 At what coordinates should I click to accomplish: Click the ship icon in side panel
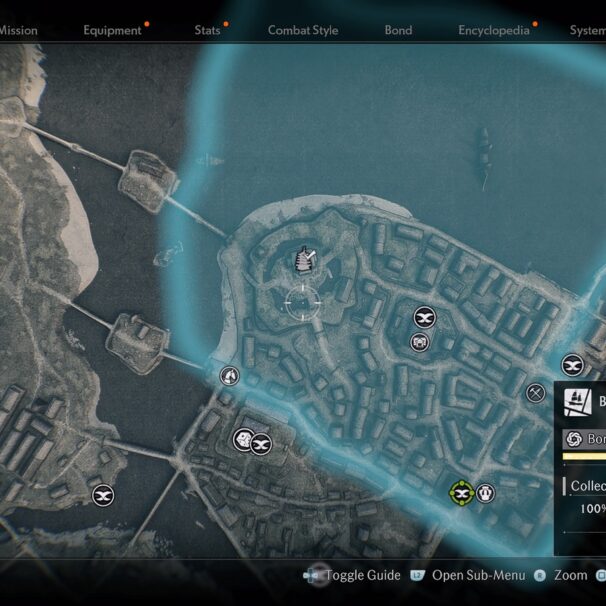pos(577,402)
